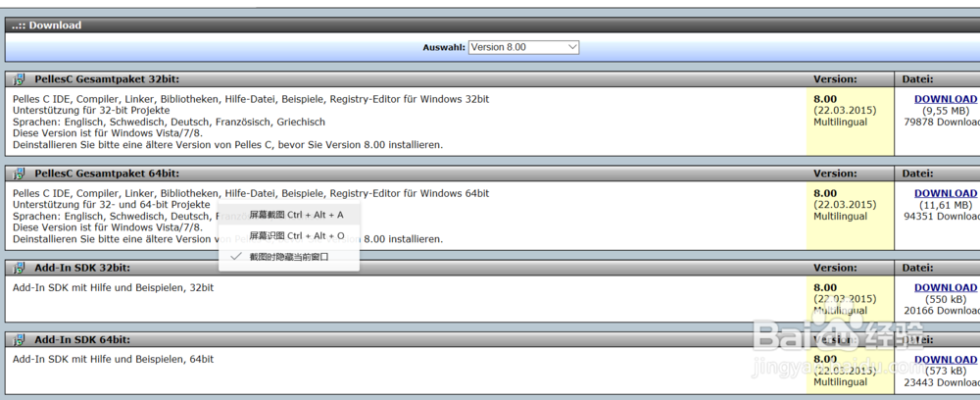Download the Add-In SDK 64bit file
Image resolution: width=980 pixels, height=400 pixels.
tap(945, 360)
